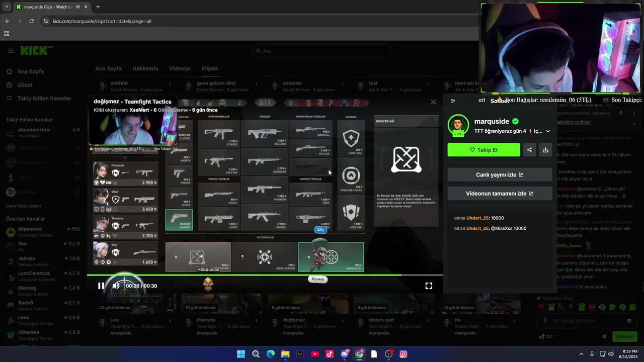644x362 pixels.
Task: Launch Microsoft Edge from taskbar
Action: click(x=271, y=354)
